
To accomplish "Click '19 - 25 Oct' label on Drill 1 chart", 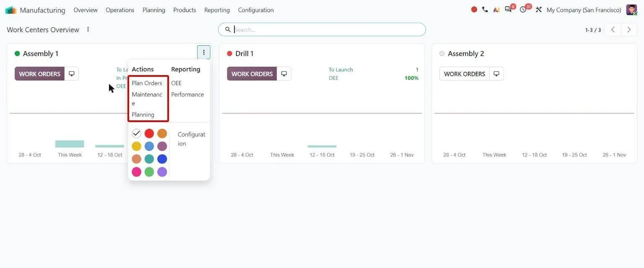I will pos(362,155).
